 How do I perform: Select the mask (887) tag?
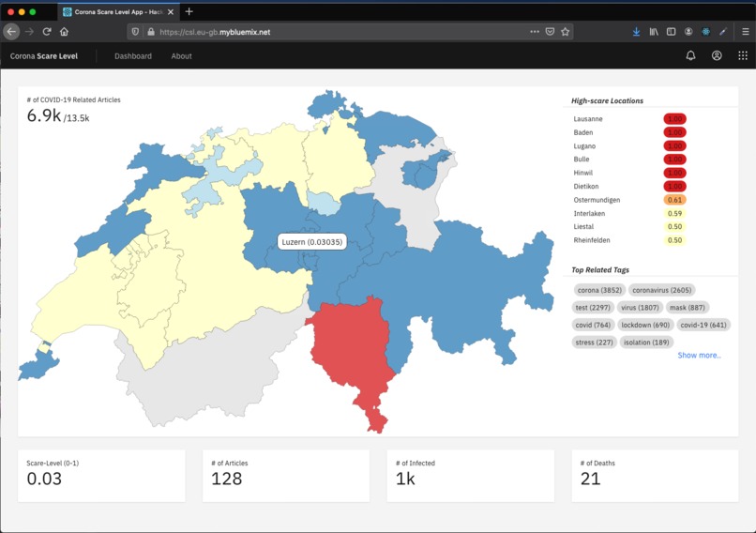pyautogui.click(x=687, y=308)
